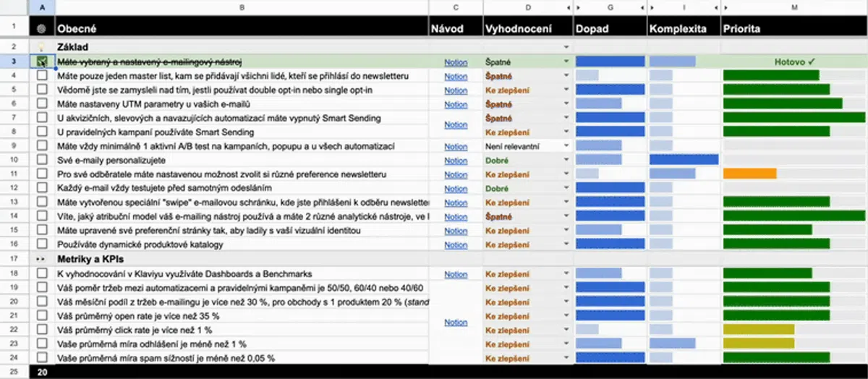The image size is (868, 379).
Task: Click the 'Základ' section title
Action: [73, 46]
